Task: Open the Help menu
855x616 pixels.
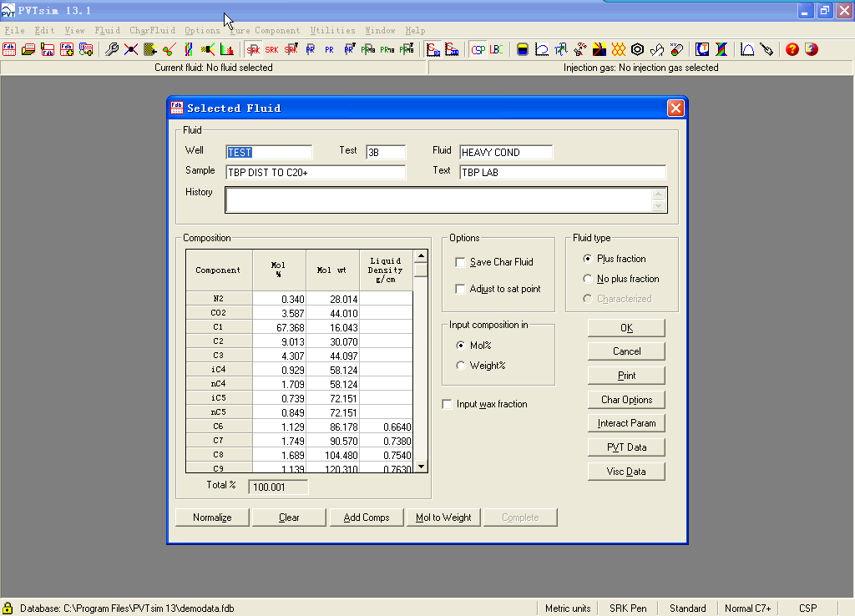Action: pos(415,31)
